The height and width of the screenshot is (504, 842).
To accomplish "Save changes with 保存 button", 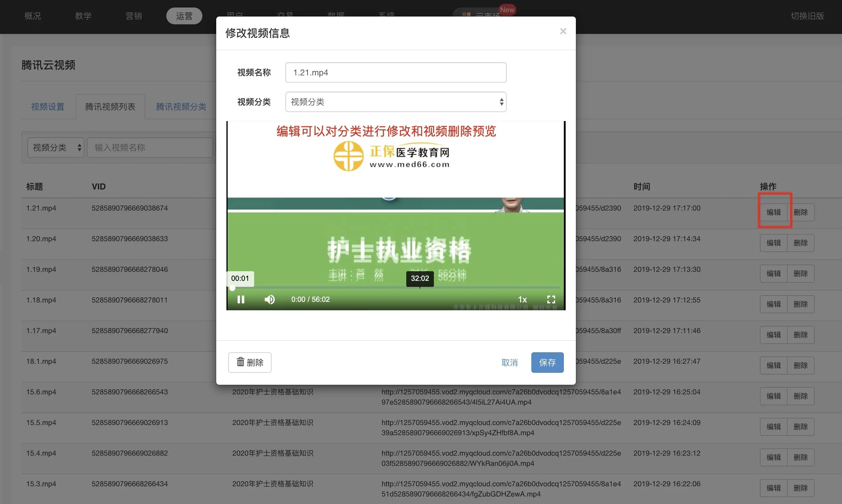I will pos(547,362).
